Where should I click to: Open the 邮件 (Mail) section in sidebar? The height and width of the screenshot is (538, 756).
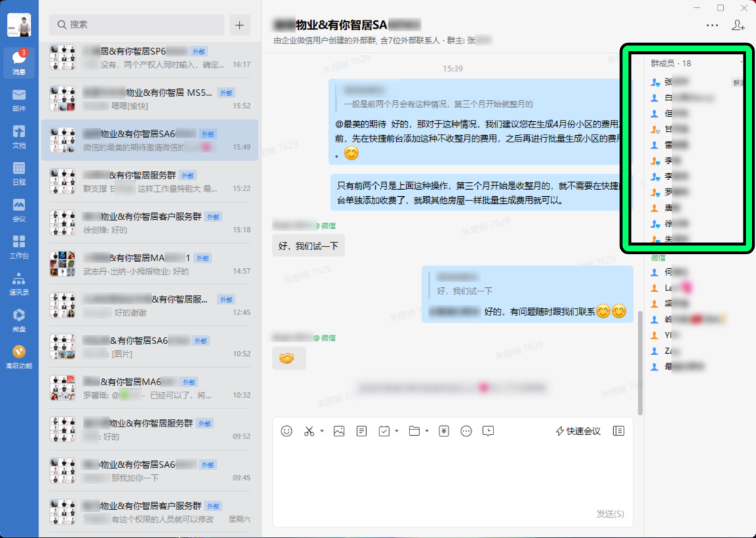(19, 99)
